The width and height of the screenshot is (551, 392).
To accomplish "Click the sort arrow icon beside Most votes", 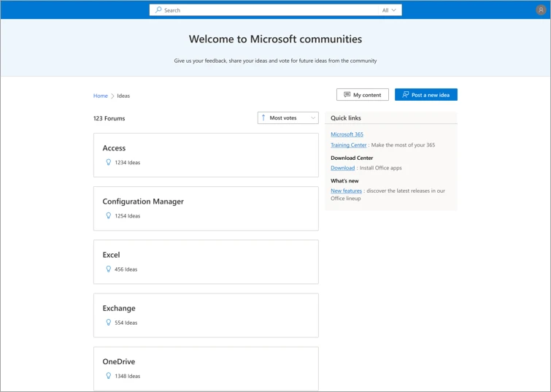I will (x=263, y=118).
